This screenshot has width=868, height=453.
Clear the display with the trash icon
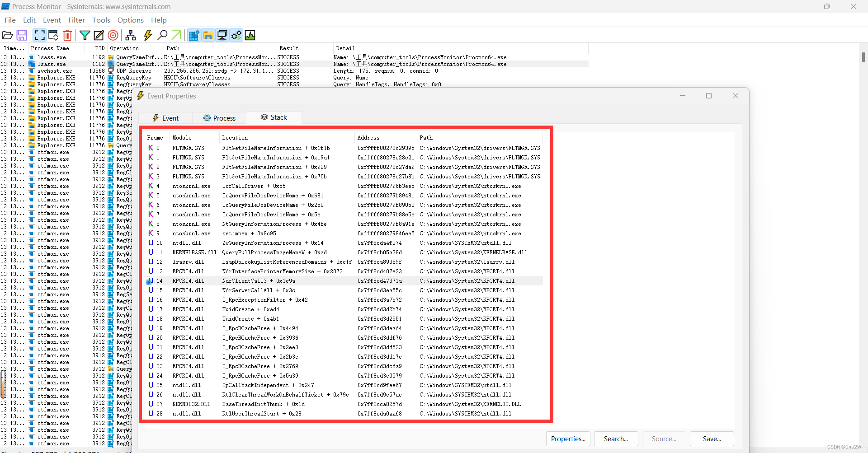point(67,35)
